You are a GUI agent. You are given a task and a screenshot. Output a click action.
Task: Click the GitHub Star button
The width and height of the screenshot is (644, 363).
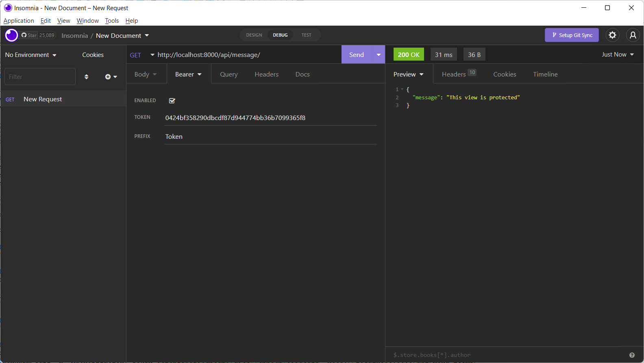click(29, 35)
